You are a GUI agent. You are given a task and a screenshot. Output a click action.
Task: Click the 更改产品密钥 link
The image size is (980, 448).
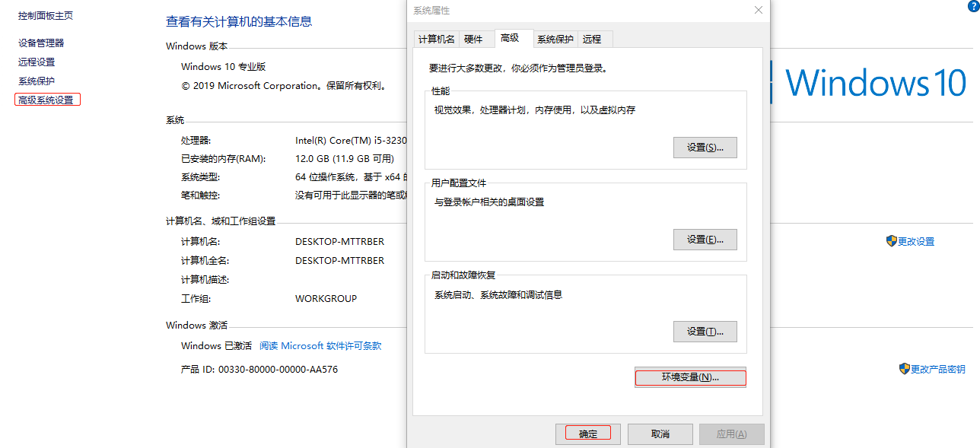(938, 369)
